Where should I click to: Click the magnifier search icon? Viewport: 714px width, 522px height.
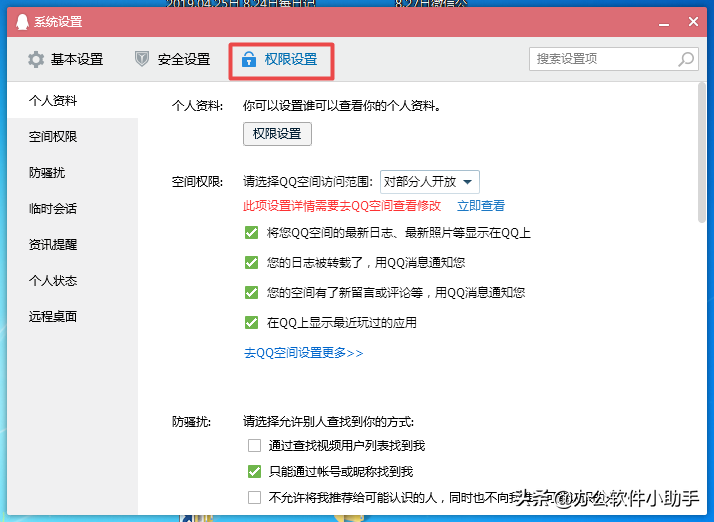click(686, 59)
